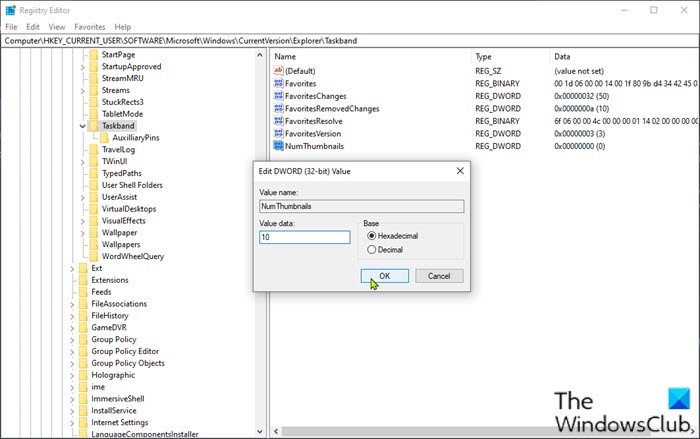Select the Hexadecimal base option
The image size is (700, 439).
point(373,235)
